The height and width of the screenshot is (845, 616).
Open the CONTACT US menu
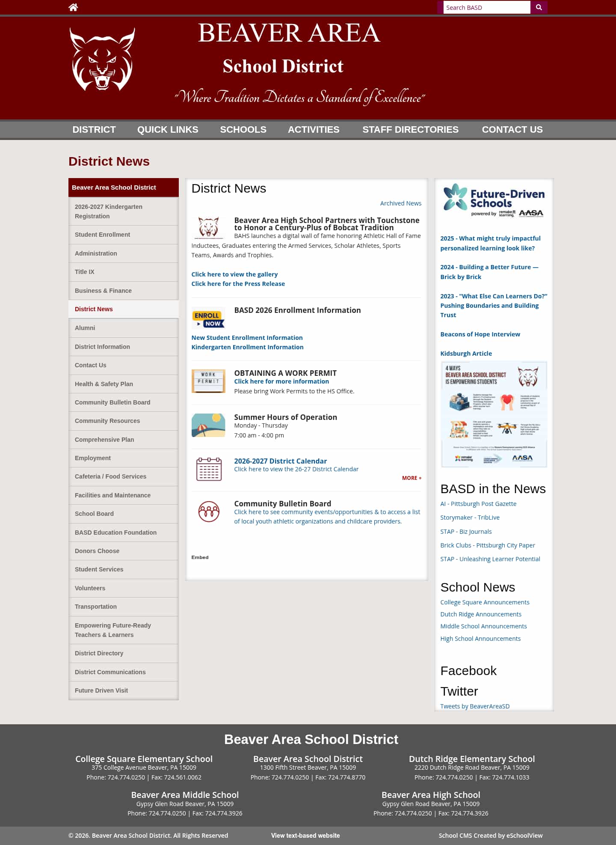click(512, 130)
